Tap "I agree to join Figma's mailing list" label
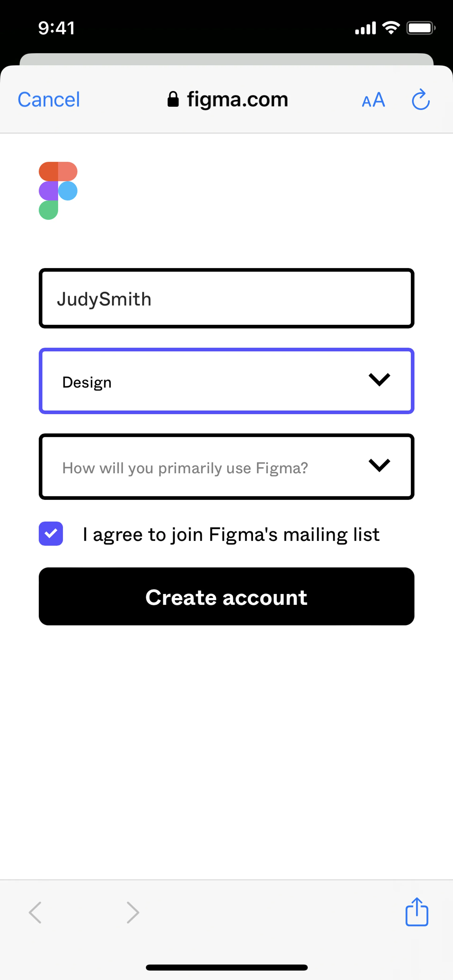The image size is (453, 980). (231, 534)
